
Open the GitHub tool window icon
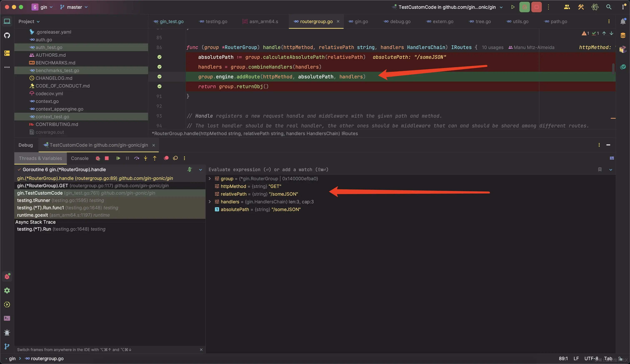point(7,35)
